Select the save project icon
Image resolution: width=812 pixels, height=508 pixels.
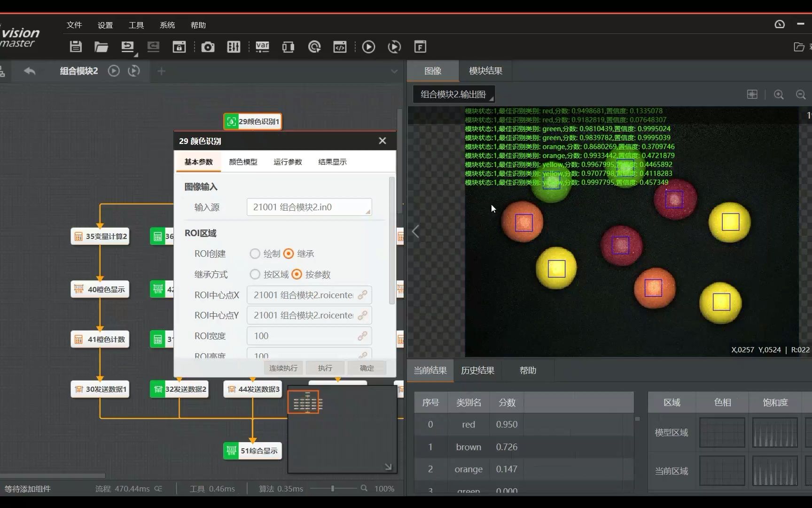pyautogui.click(x=75, y=47)
